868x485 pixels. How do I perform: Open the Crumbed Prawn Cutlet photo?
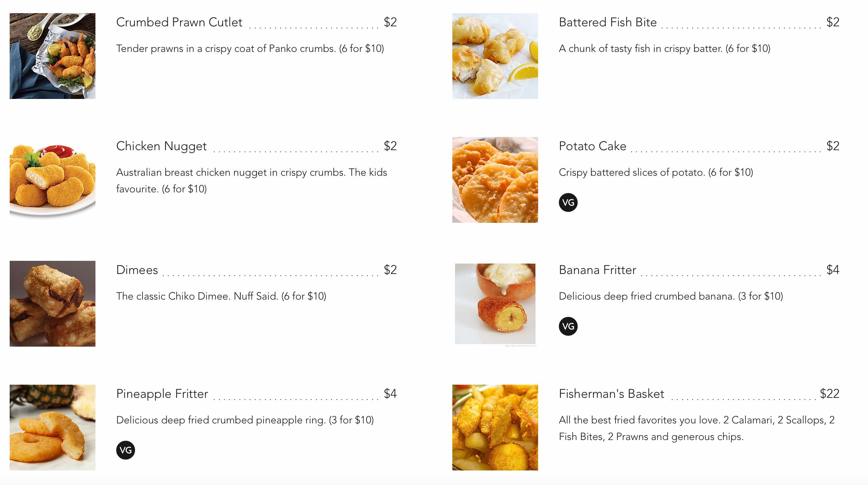point(53,56)
